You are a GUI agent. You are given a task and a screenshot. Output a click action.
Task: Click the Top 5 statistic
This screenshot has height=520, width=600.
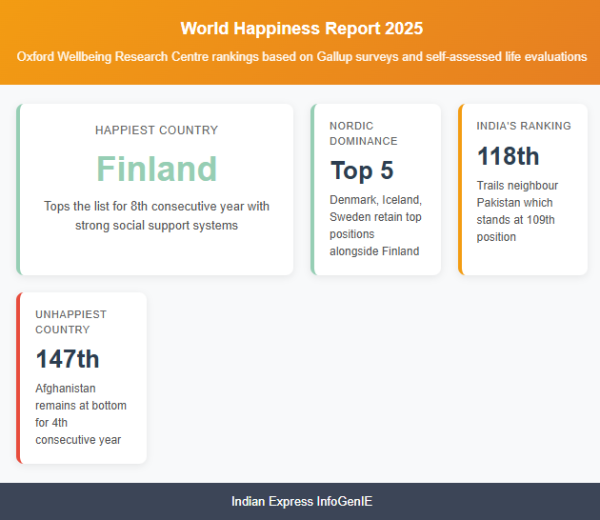(362, 170)
